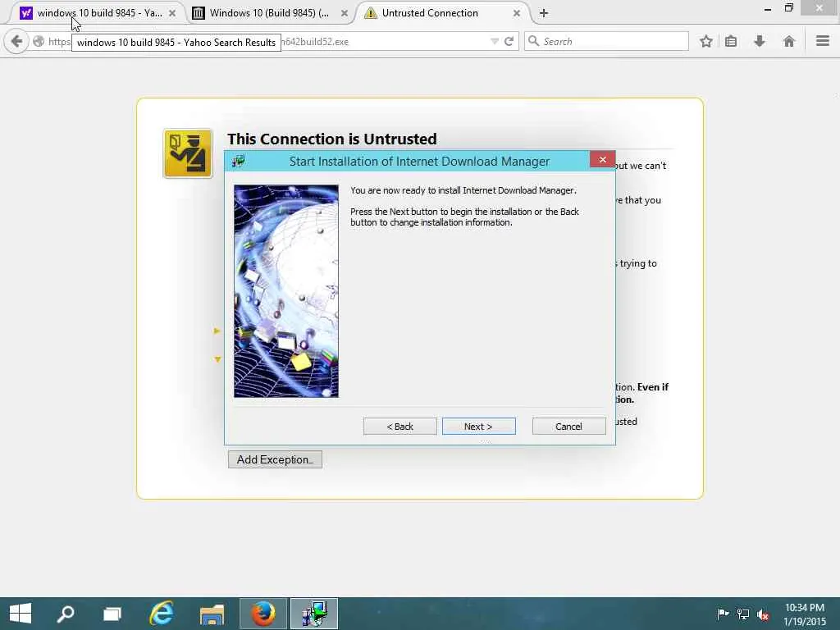Click the IDM icon in dialog title
840x630 pixels.
[239, 161]
